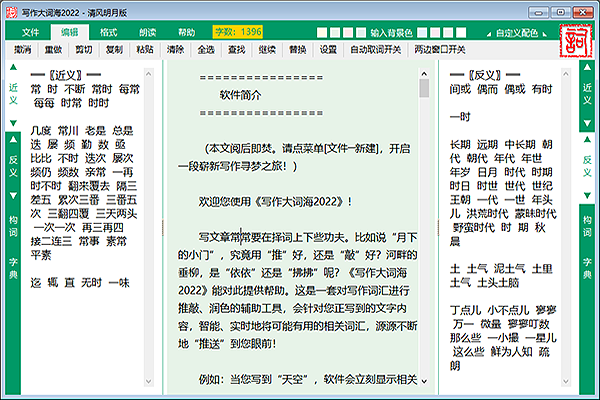The width and height of the screenshot is (600, 400).
Task: Click up arrow above 反义 in right sidebar
Action: click(587, 139)
